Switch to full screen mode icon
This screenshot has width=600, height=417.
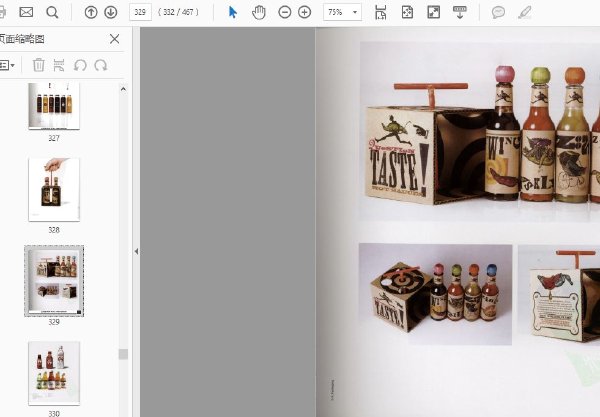pos(434,12)
